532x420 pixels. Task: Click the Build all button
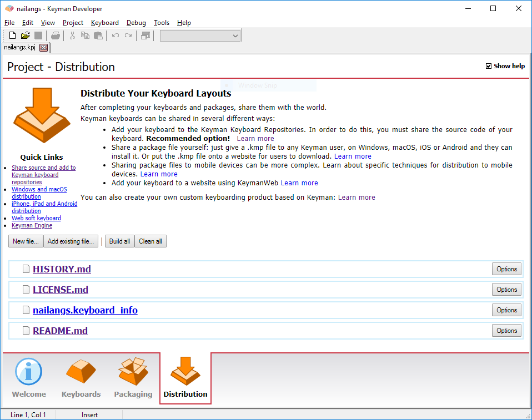[119, 241]
